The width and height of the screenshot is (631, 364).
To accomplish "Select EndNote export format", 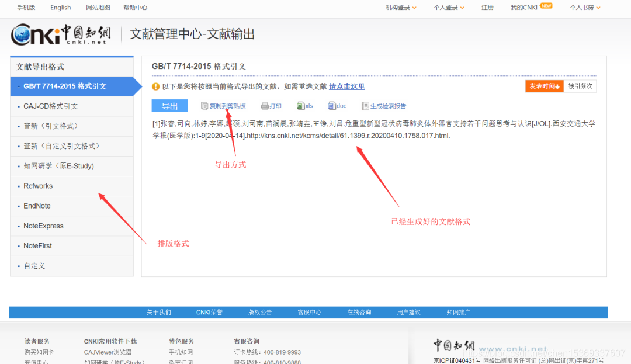I will point(72,206).
